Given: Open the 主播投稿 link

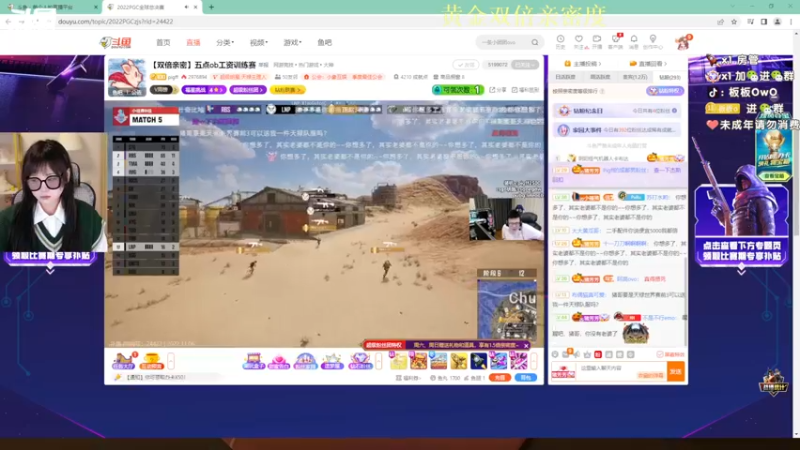Looking at the screenshot, I should pos(583,64).
